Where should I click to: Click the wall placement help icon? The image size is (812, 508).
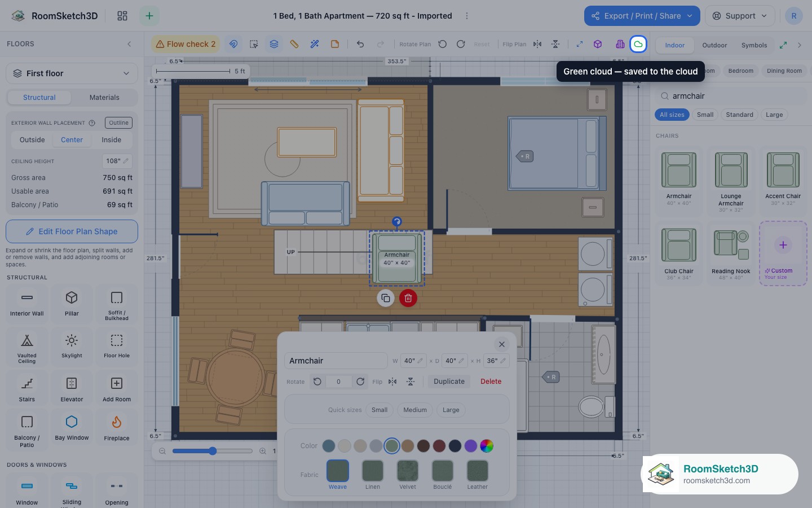pos(92,122)
